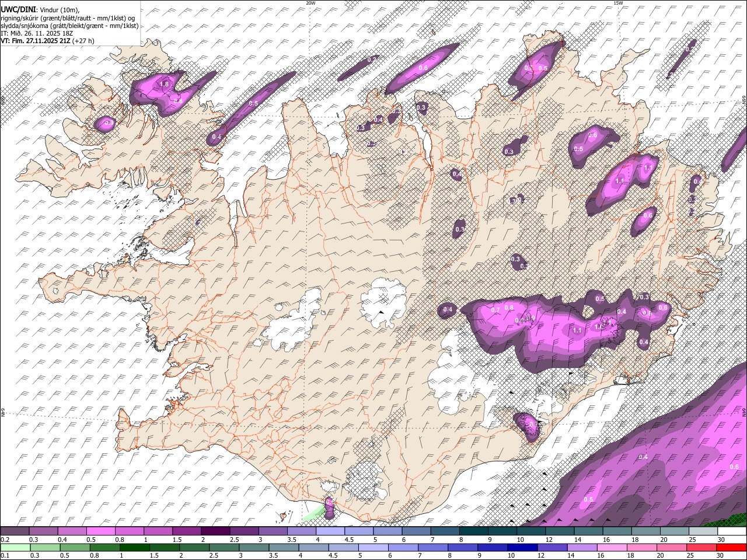The image size is (747, 560).
Task: Click the 0.5 value in offshore southeast snow area
Action: click(588, 499)
